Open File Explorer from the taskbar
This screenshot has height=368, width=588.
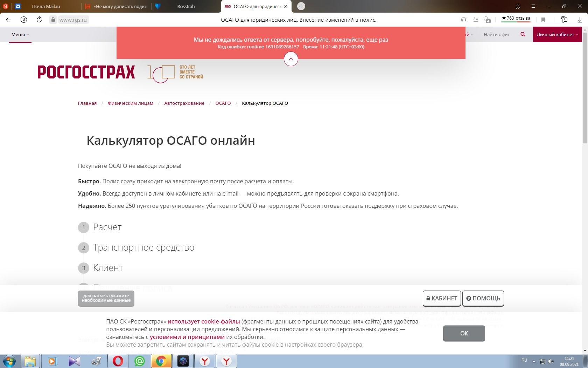tap(30, 361)
